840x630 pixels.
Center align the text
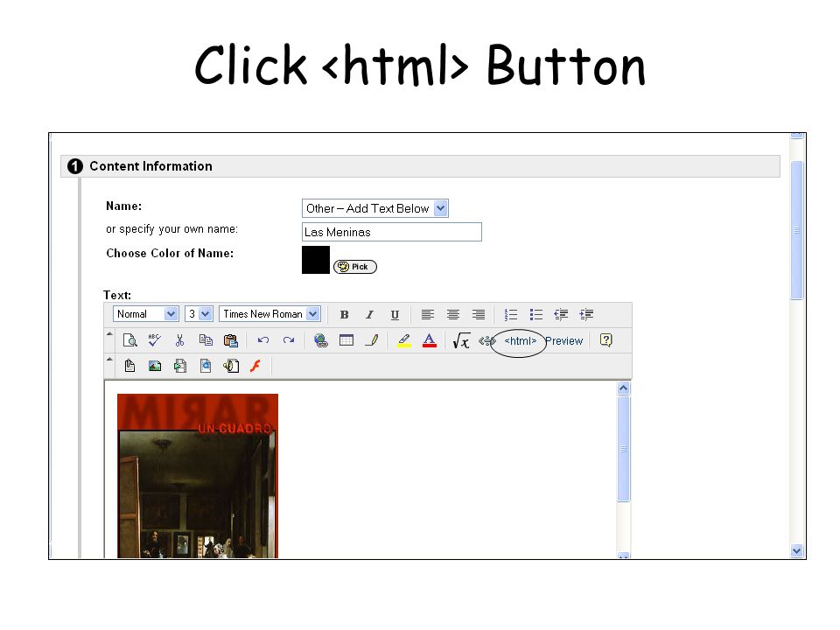[453, 314]
